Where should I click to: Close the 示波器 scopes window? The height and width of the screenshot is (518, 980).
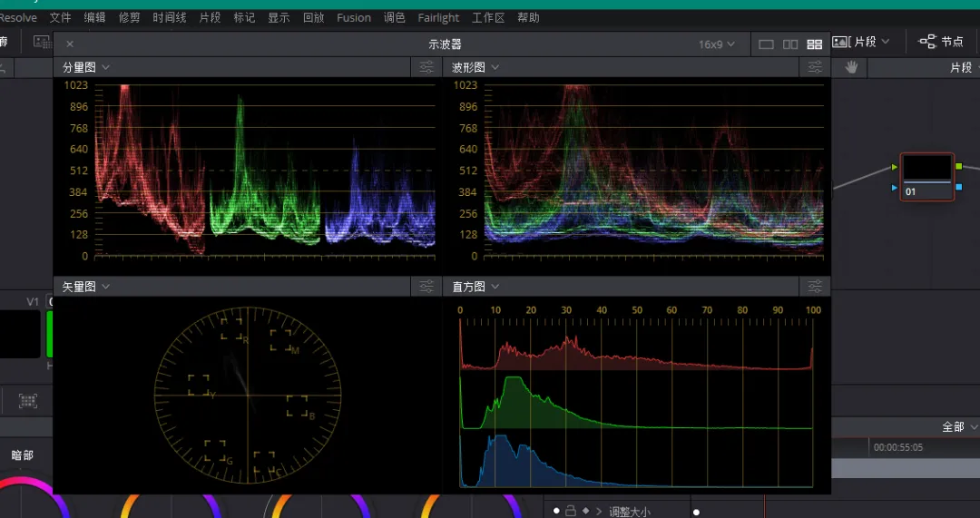70,44
